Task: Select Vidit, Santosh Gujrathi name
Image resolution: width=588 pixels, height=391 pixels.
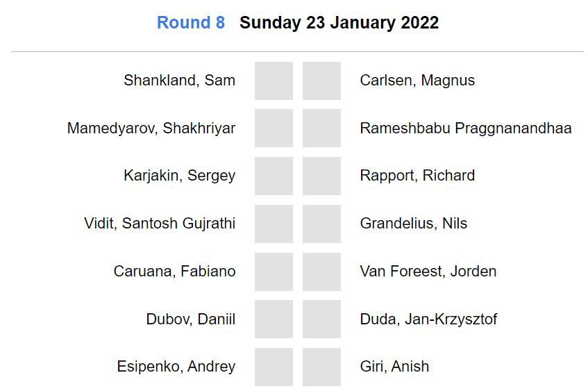Action: click(x=160, y=224)
